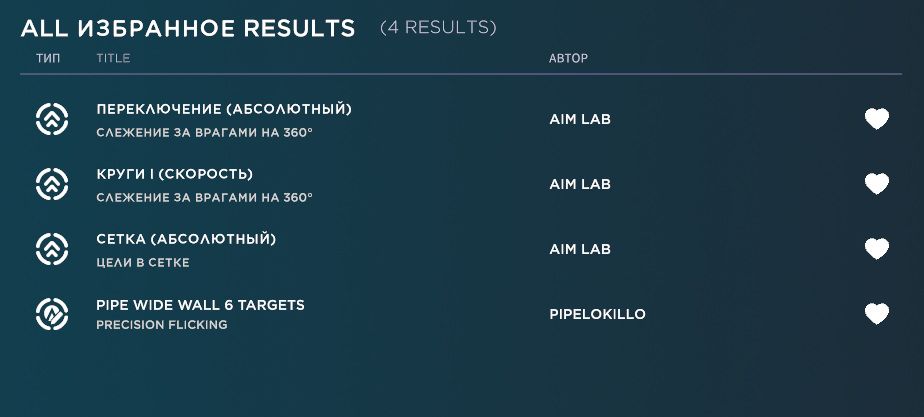Select the Сетка (Абсолютный) title
Screen dimensions: 924x417
[186, 239]
